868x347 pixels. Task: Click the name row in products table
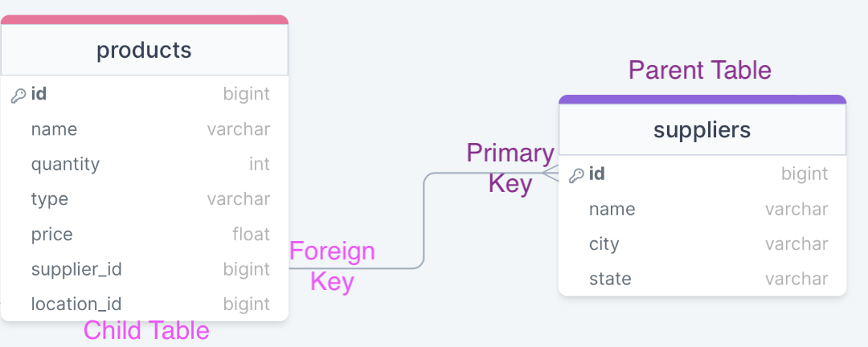[x=144, y=129]
